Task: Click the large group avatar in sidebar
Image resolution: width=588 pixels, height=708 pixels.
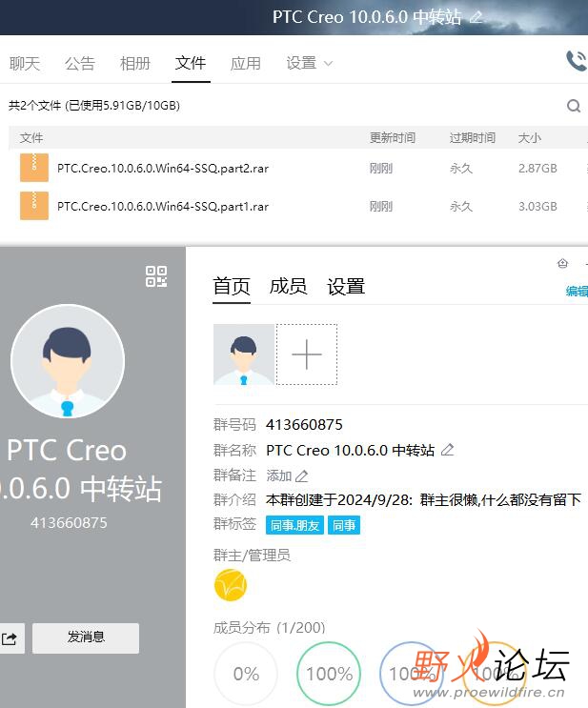Action: coord(68,361)
